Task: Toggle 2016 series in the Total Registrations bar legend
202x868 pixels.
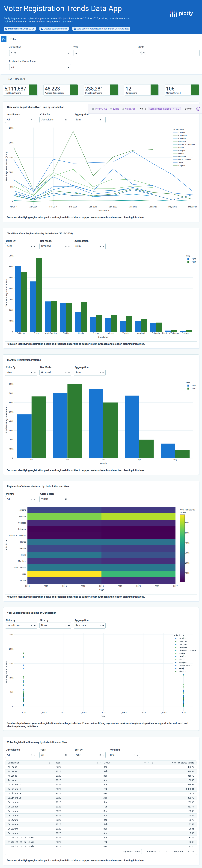Action: (x=192, y=262)
